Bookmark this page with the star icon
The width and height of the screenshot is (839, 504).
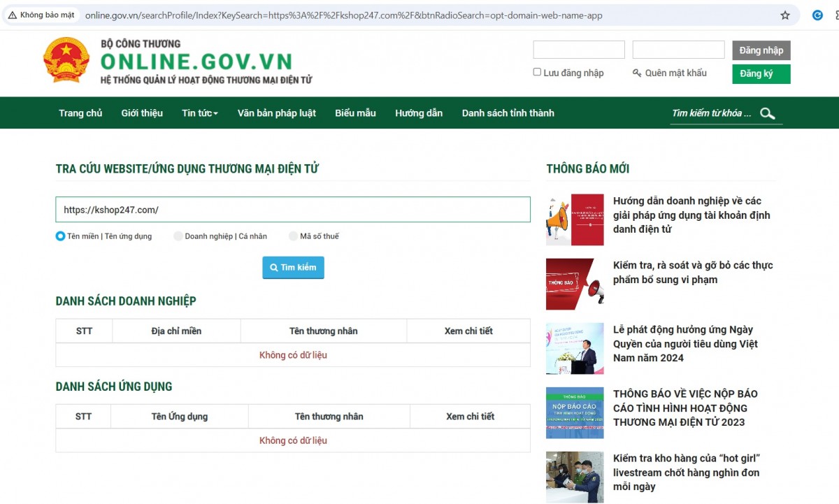(x=785, y=15)
